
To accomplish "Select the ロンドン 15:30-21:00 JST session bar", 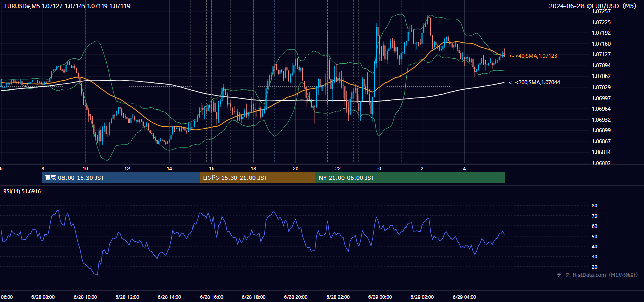I will coord(258,178).
